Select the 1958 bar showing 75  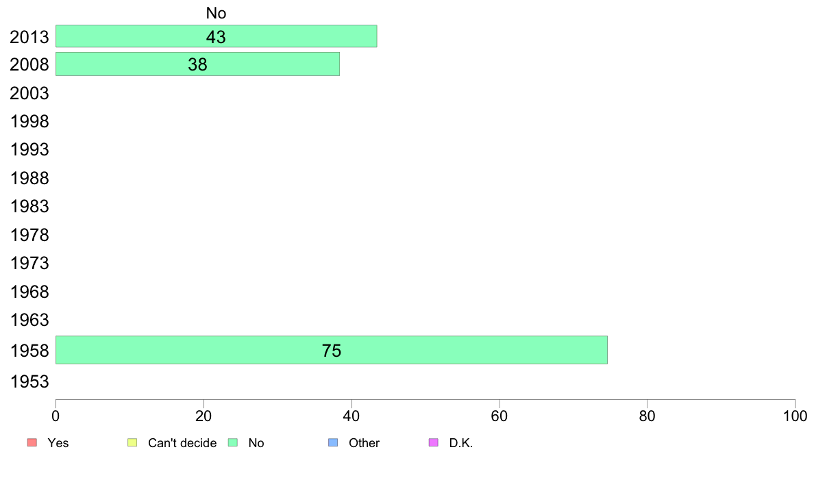click(331, 350)
